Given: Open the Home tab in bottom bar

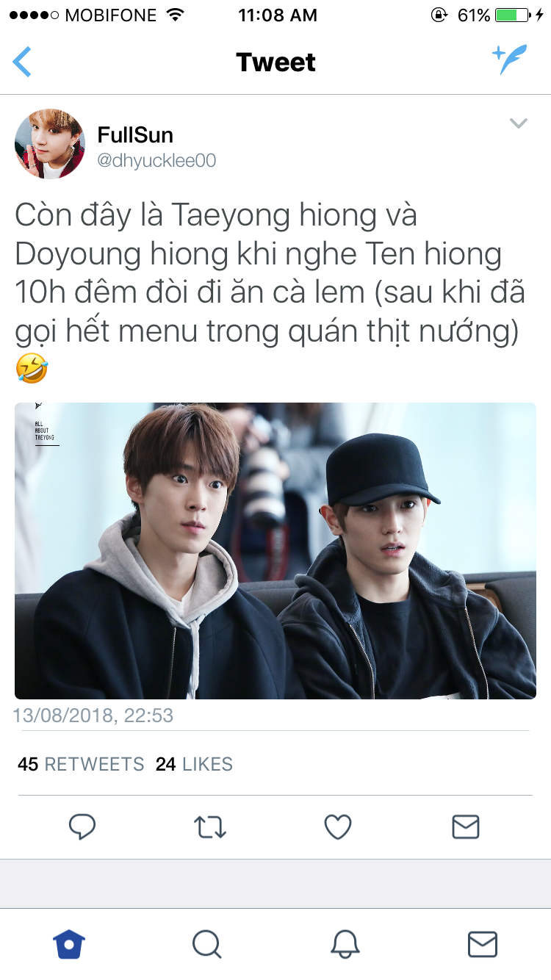Looking at the screenshot, I should click(x=69, y=944).
